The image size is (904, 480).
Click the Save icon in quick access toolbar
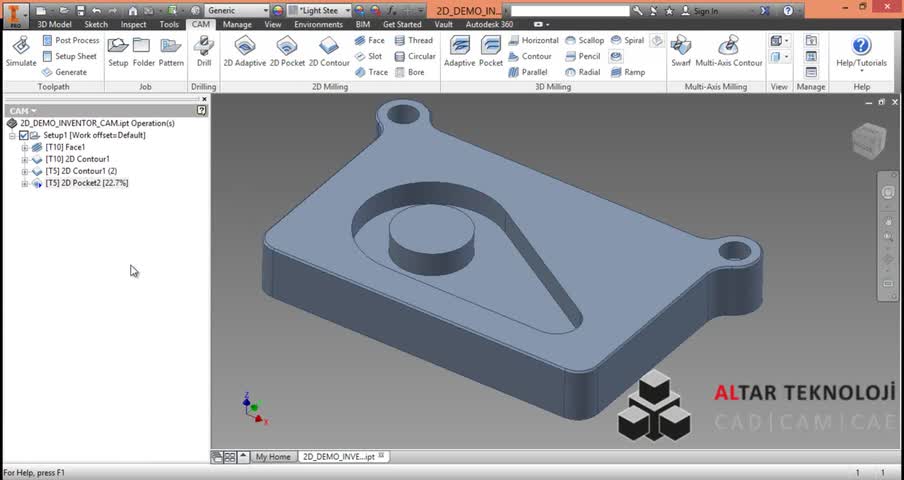click(81, 10)
